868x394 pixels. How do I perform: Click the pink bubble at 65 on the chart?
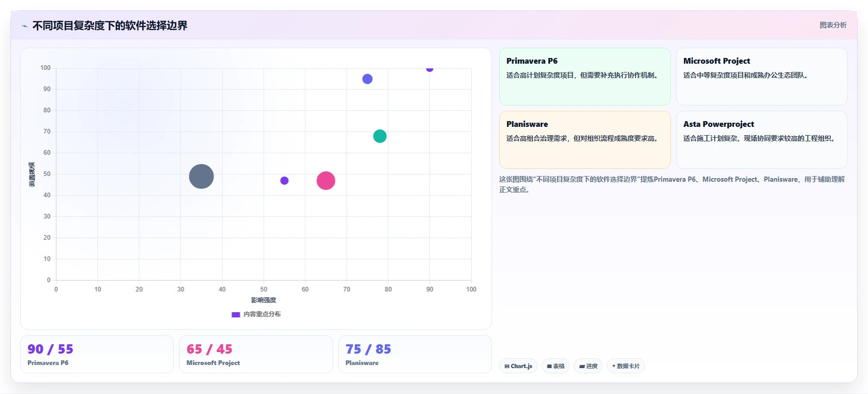pyautogui.click(x=326, y=181)
